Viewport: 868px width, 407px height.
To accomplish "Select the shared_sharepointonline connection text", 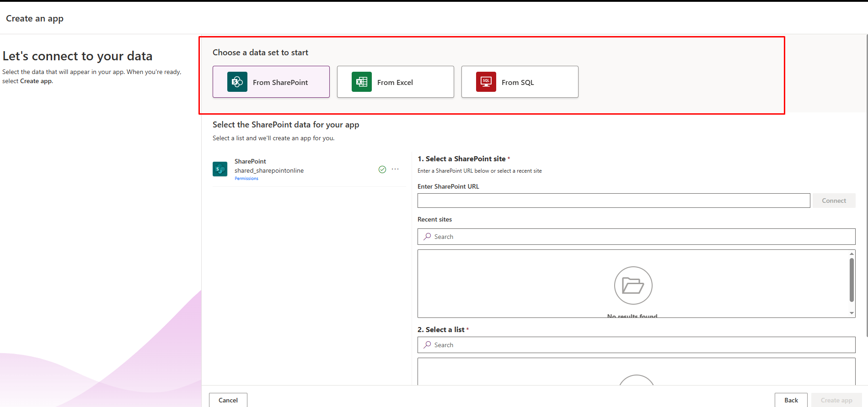I will [269, 170].
